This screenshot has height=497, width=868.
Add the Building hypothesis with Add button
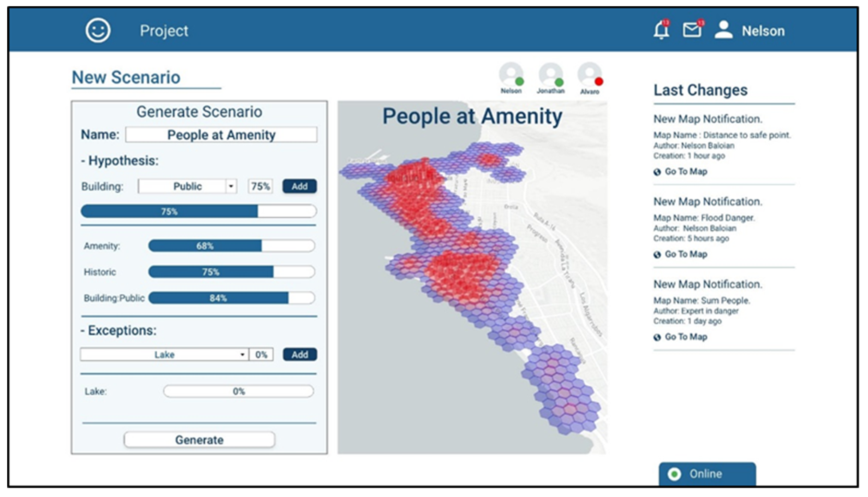point(299,186)
